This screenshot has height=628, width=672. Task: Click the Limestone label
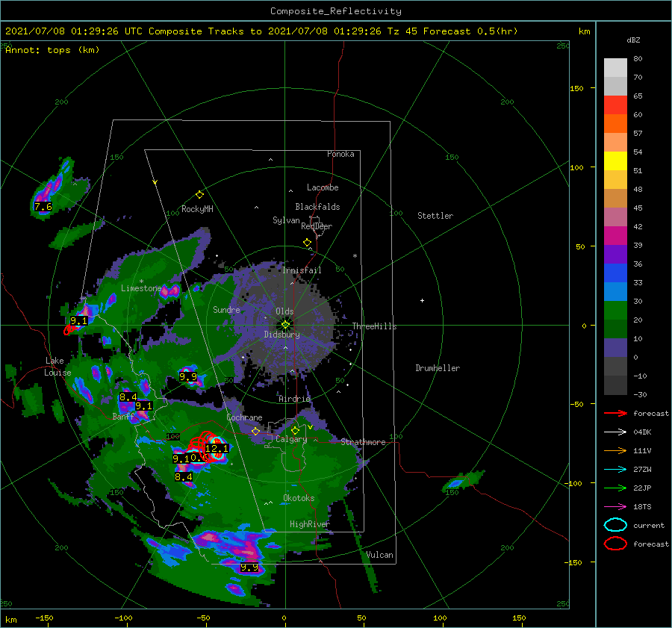pos(141,288)
